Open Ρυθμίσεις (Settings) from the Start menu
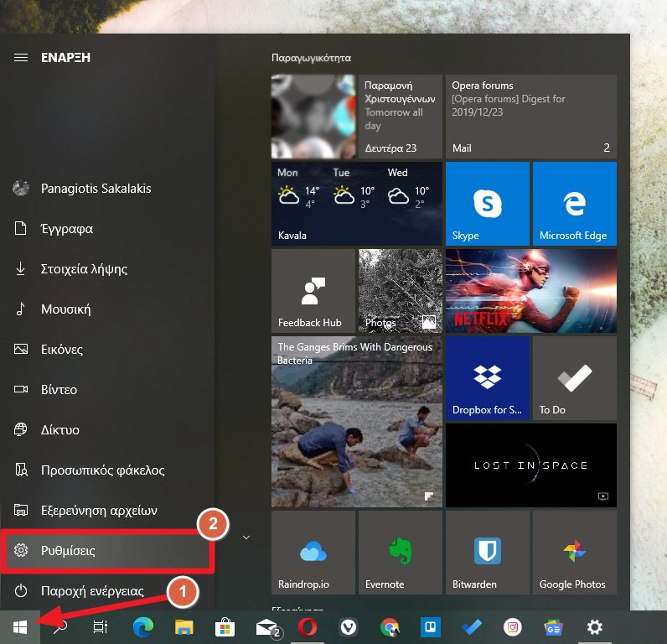The width and height of the screenshot is (667, 644). click(x=108, y=551)
